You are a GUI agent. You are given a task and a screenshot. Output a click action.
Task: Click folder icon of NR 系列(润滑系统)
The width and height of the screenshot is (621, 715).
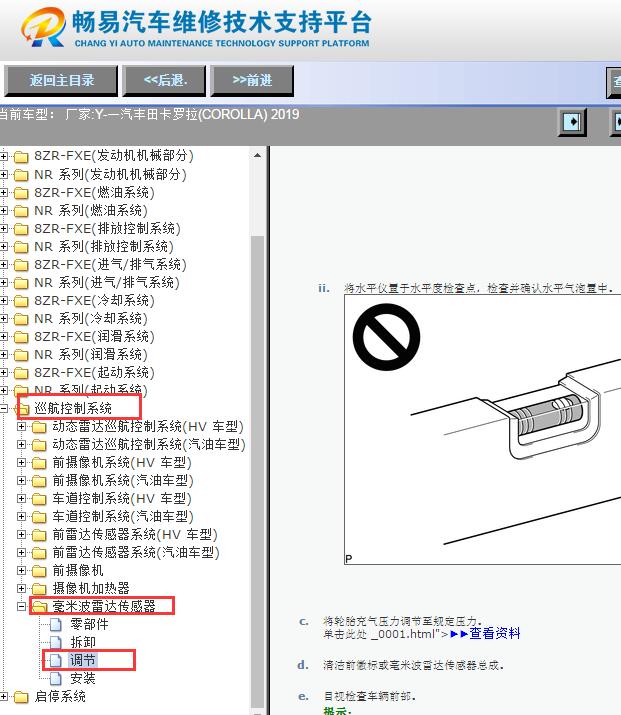[21, 355]
